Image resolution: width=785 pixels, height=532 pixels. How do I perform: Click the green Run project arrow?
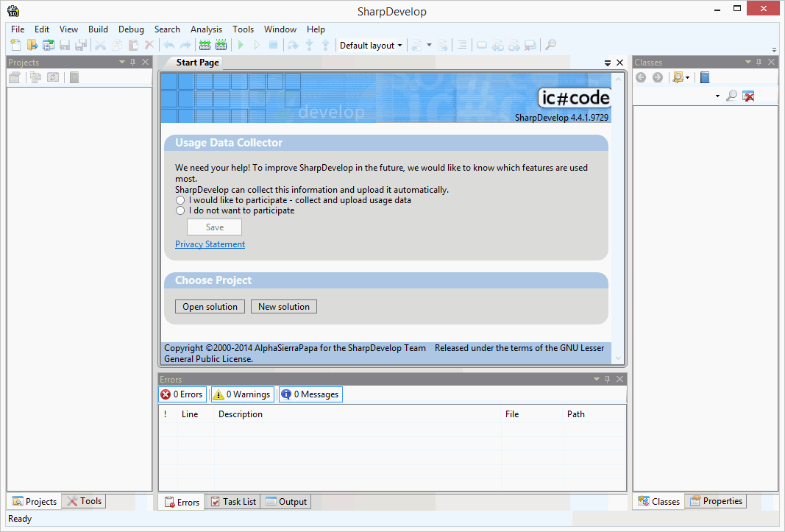(241, 46)
